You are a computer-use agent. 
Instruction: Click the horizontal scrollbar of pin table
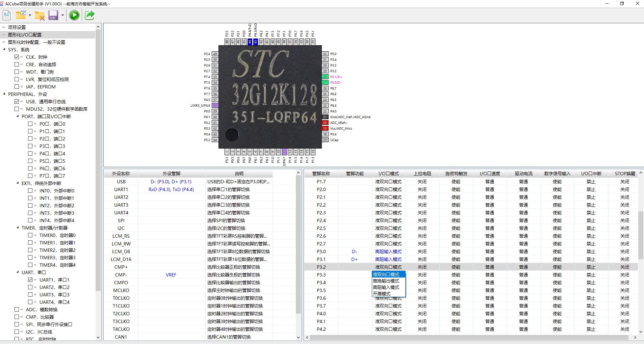coord(469,337)
